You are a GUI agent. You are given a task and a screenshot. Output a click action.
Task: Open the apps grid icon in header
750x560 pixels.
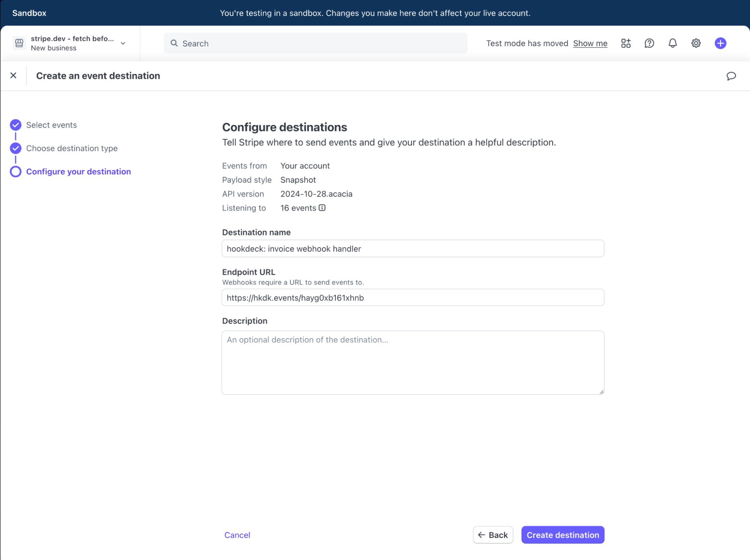point(625,43)
